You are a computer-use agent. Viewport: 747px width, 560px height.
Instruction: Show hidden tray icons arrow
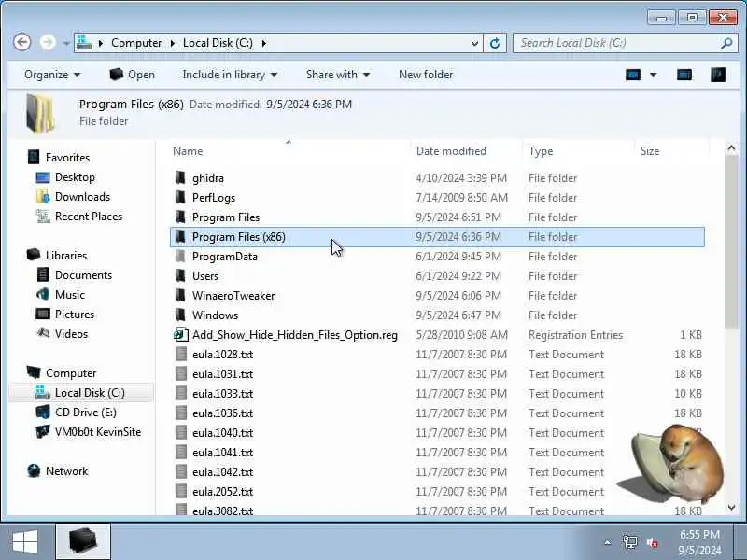608,542
